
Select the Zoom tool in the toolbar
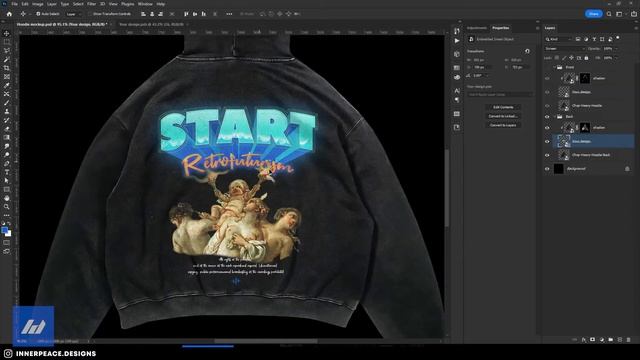point(7,207)
